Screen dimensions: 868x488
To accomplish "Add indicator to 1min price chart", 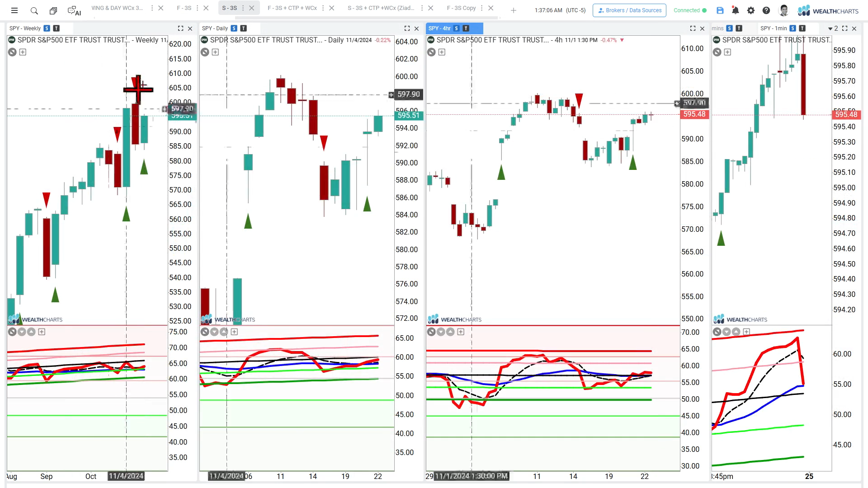I will (x=727, y=52).
